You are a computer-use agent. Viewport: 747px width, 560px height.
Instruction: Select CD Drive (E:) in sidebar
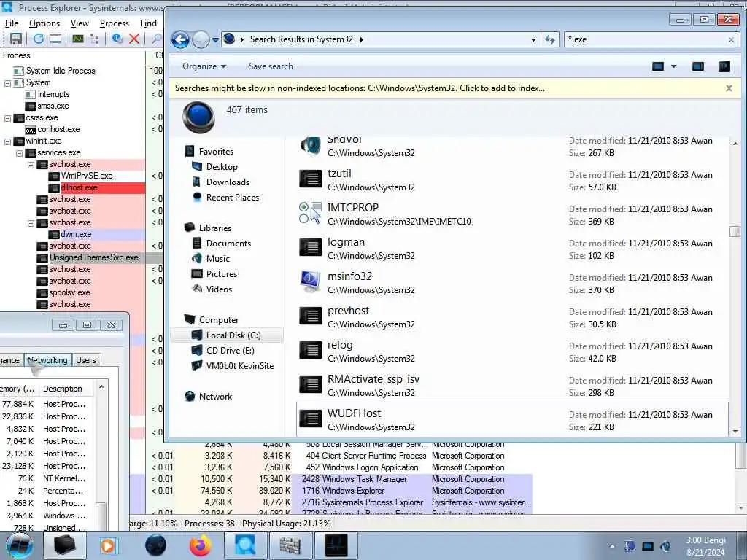230,351
